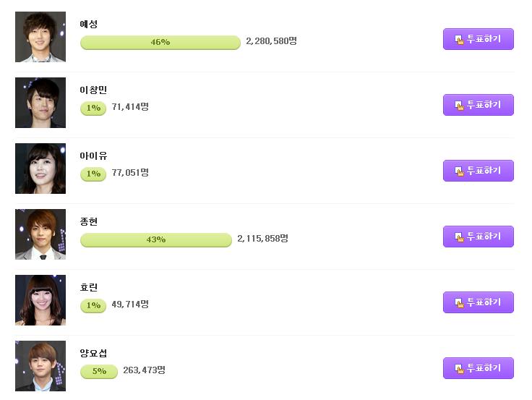532x400 pixels.
Task: Vote for 양요섭 using the 투표하기 button
Action: tap(478, 368)
